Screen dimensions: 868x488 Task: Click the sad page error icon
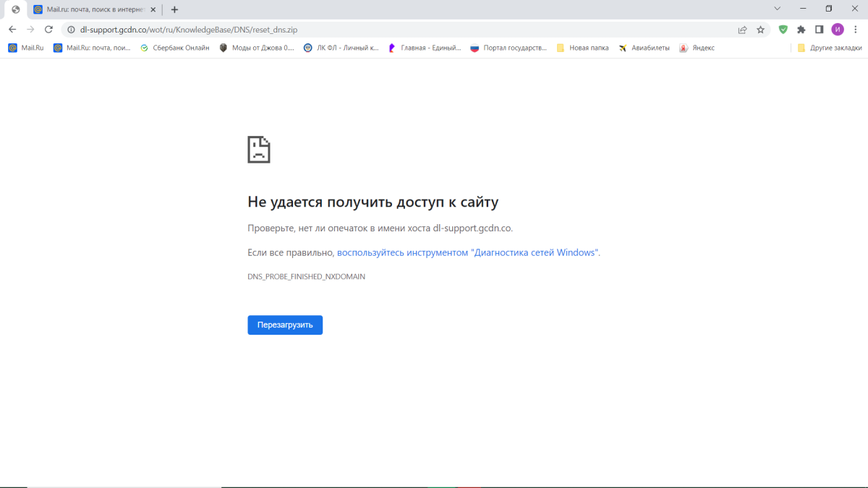259,149
